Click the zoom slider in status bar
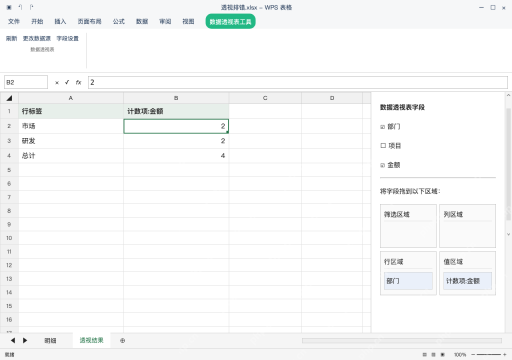Viewport: 512px width, 360px height. pos(489,355)
